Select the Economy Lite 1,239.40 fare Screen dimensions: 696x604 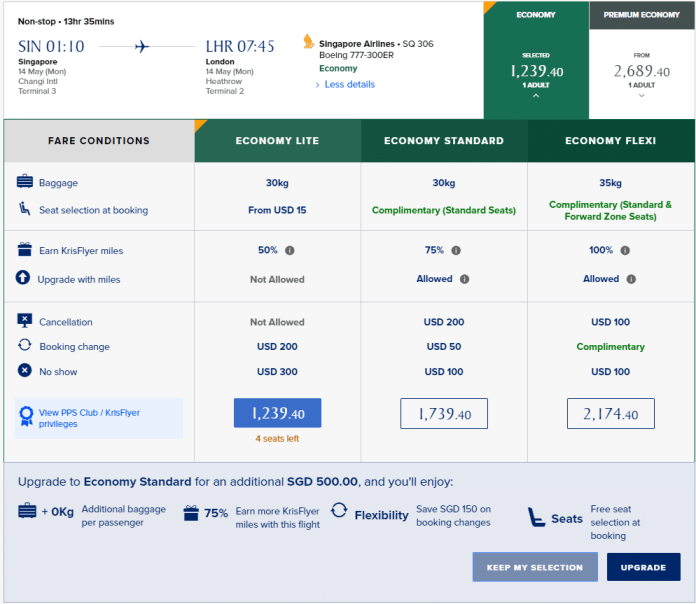(277, 414)
